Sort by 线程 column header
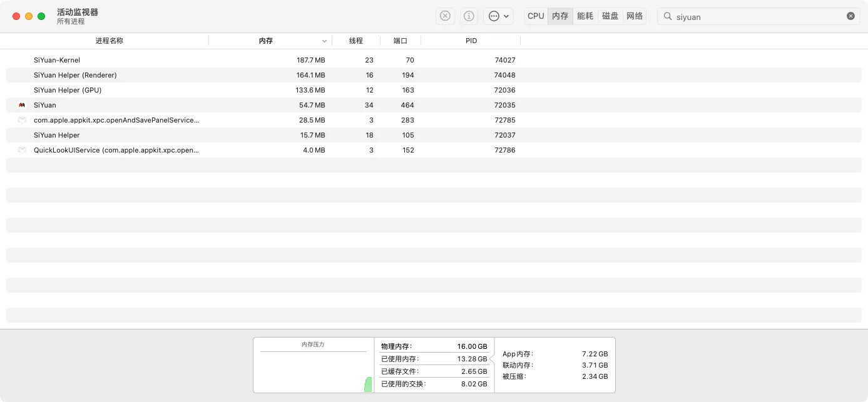The width and height of the screenshot is (868, 402). [355, 41]
